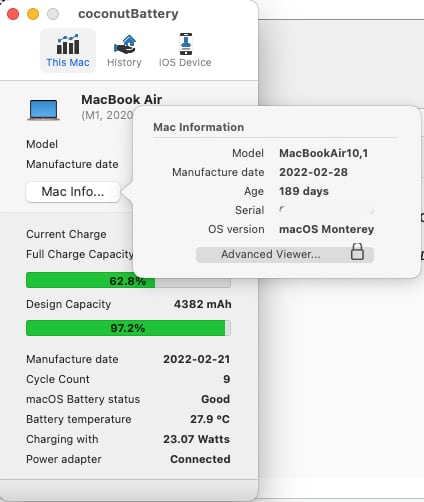Viewport: 424px width, 502px height.
Task: Open the Mac Info... button
Action: [73, 192]
